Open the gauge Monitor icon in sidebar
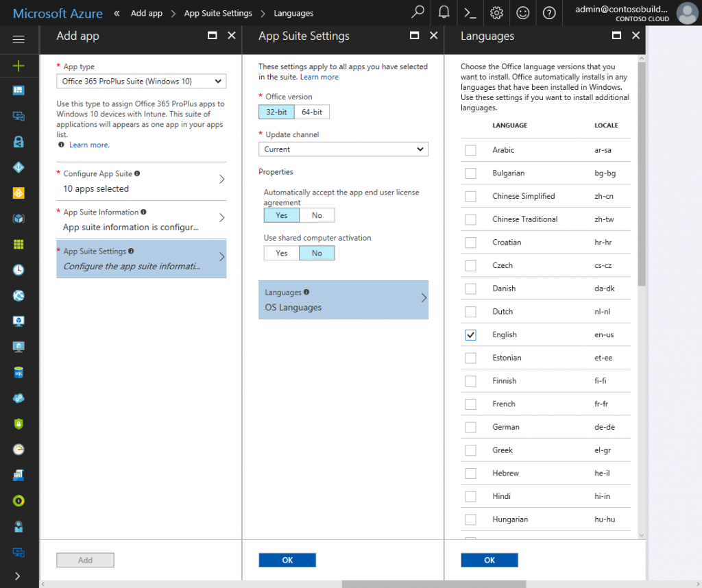Viewport: 702px width, 588px height. tap(19, 450)
